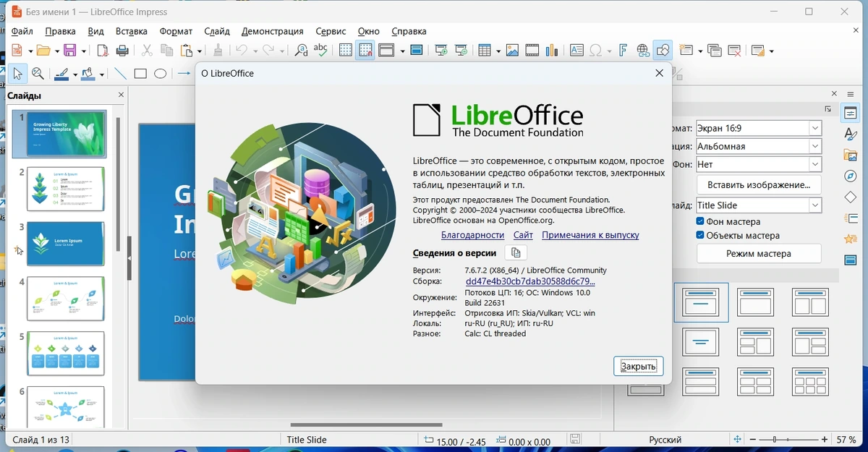Toggle the Объекты мастера checkbox

[700, 235]
